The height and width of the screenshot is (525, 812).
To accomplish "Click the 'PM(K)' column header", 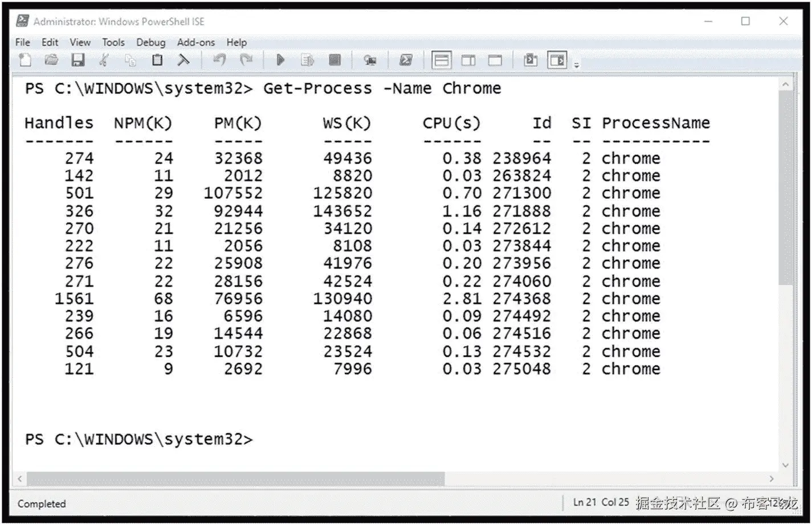I will coord(238,123).
